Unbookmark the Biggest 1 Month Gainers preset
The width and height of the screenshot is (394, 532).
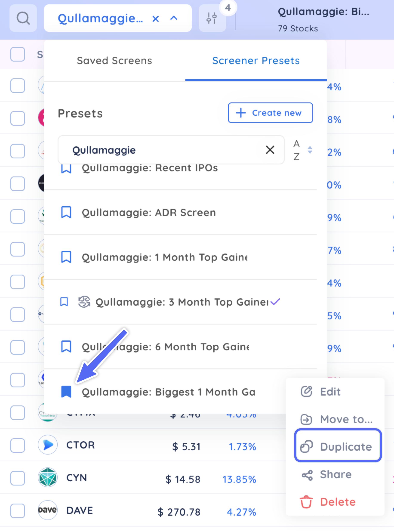coord(66,392)
